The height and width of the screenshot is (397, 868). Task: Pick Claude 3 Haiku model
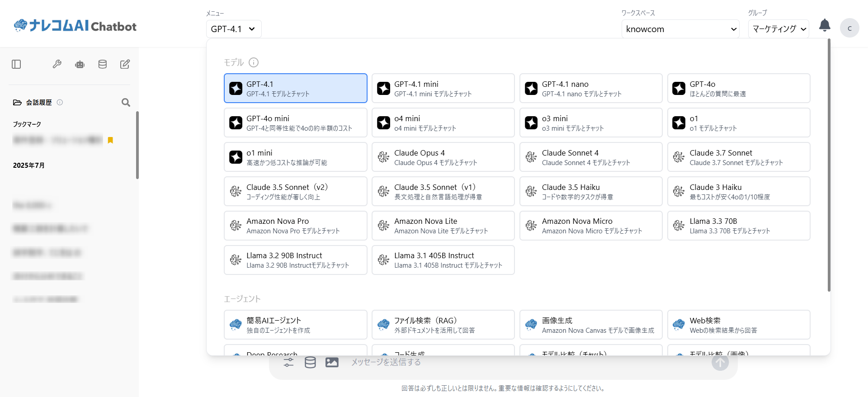[739, 191]
